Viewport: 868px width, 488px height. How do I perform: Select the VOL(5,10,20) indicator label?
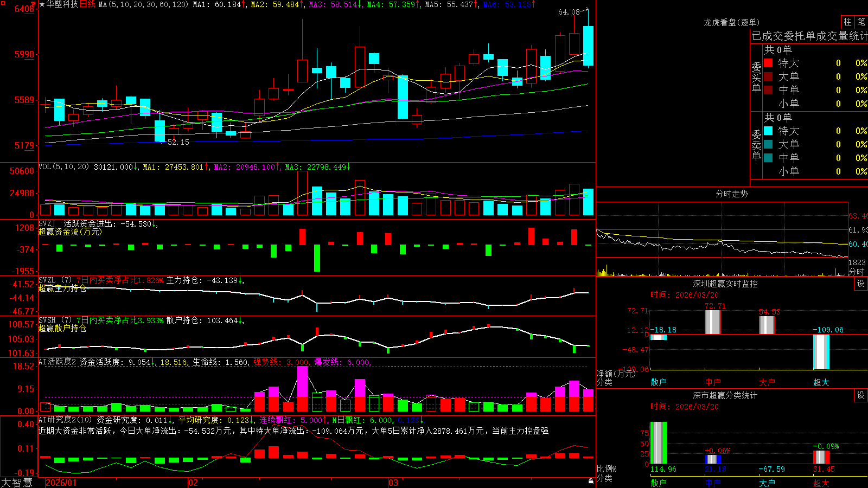pyautogui.click(x=63, y=167)
